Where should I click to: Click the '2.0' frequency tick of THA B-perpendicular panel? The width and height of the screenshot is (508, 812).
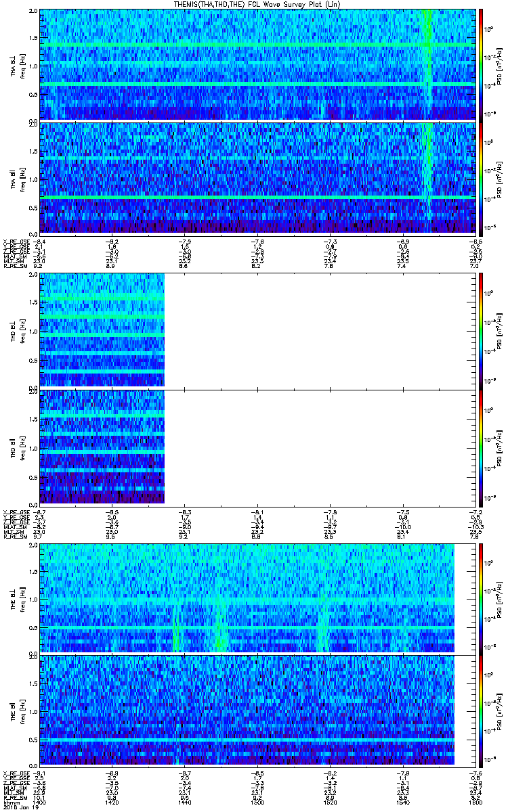(33, 12)
